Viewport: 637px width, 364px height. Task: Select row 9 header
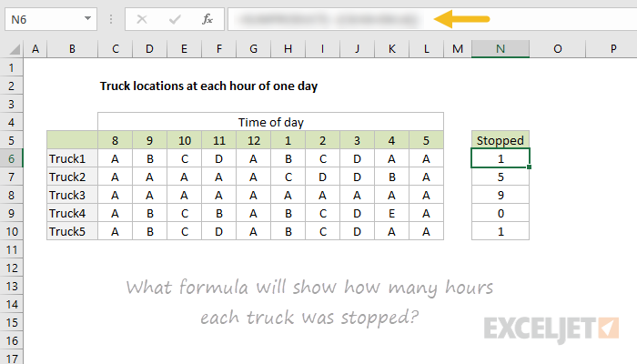pyautogui.click(x=11, y=213)
